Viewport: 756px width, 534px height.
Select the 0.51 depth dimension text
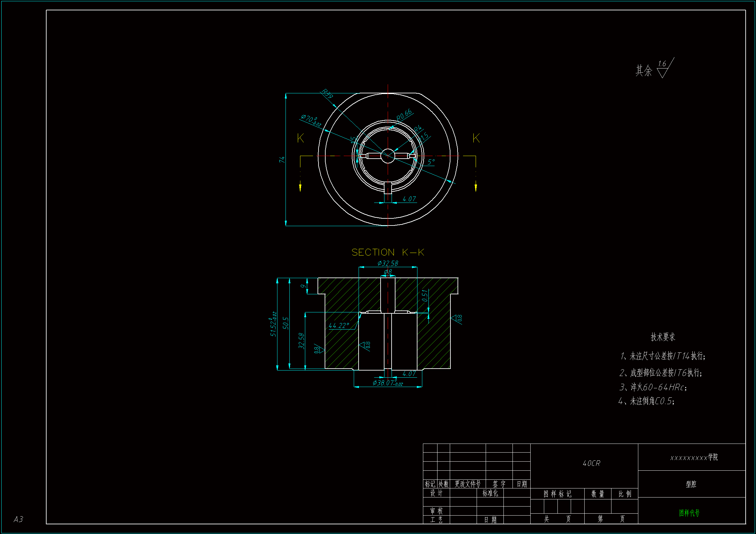point(425,296)
